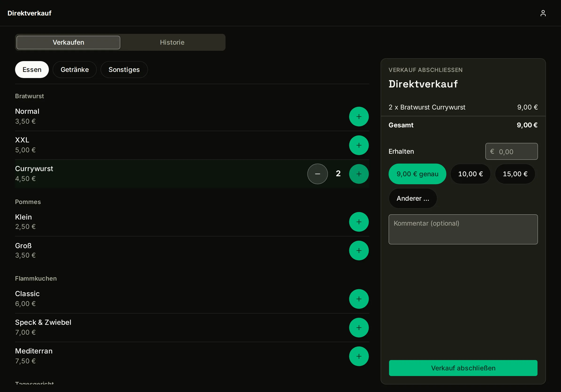The image size is (561, 392).
Task: Add an XXL Bratwurst with plus
Action: pos(359,145)
